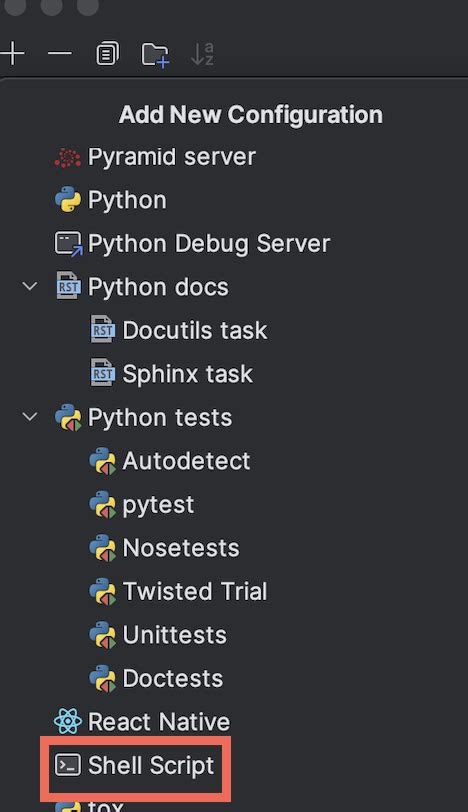Click the sort alphabetically a-z icon
468x812 pixels.
[x=202, y=54]
